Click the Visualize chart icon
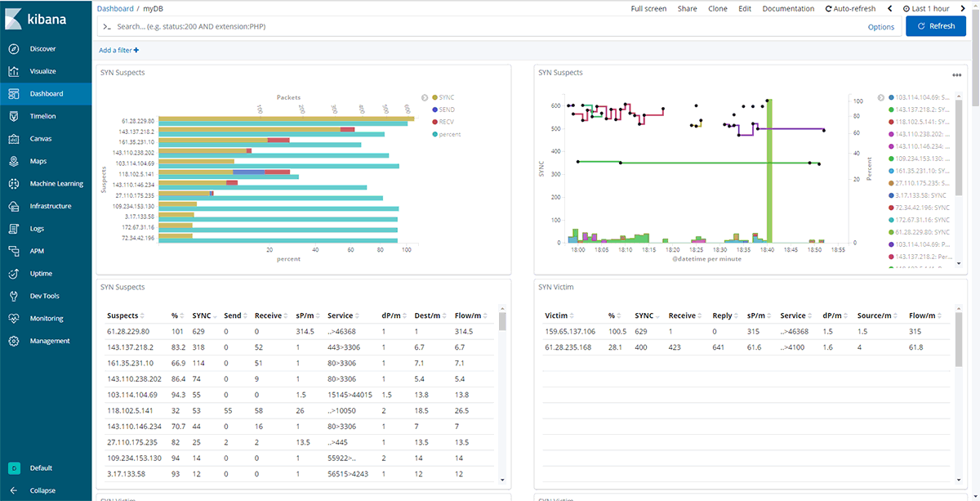 point(14,71)
